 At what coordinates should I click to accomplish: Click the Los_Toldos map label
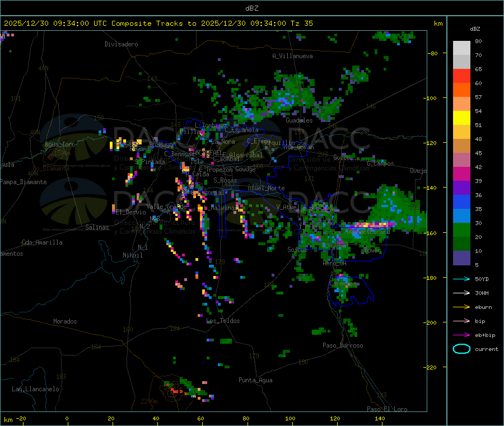(x=223, y=321)
